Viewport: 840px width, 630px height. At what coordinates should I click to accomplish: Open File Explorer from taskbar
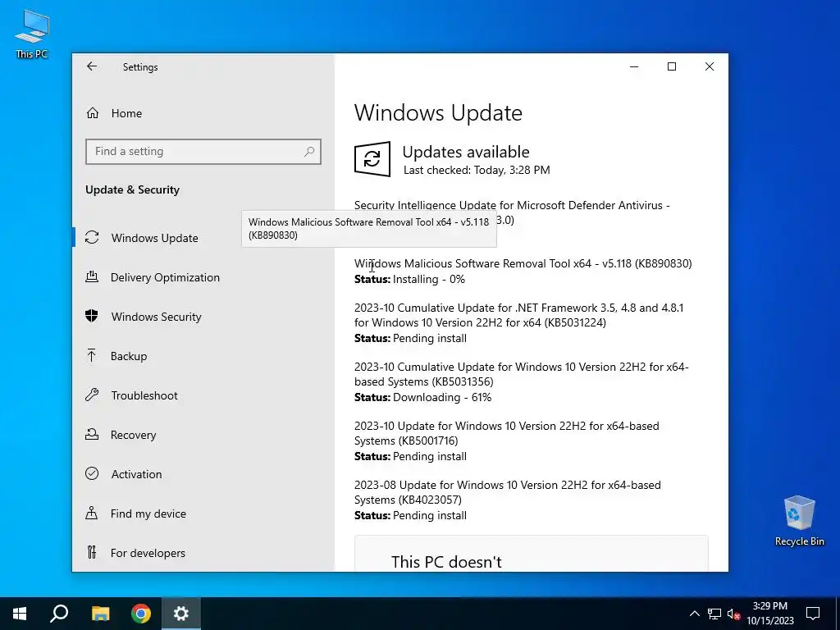coord(100,614)
